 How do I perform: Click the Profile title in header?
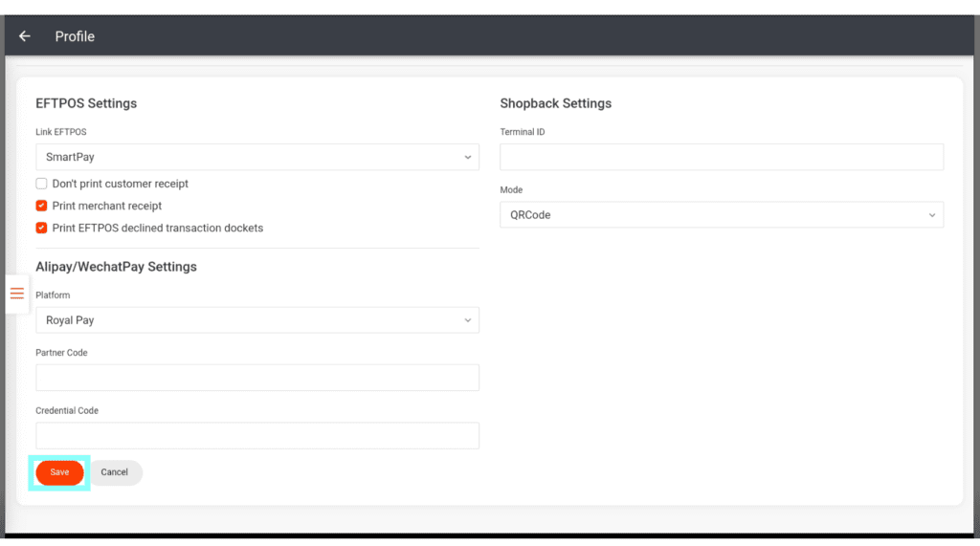75,36
